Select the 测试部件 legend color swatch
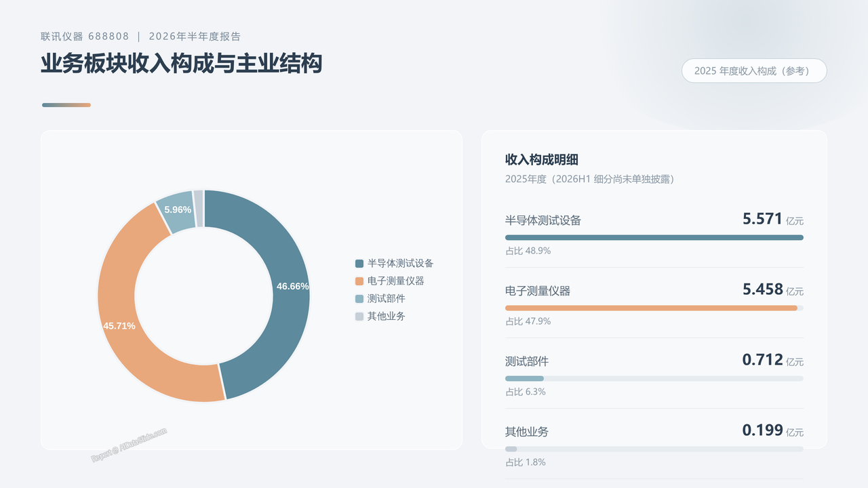This screenshot has height=488, width=868. (x=359, y=299)
